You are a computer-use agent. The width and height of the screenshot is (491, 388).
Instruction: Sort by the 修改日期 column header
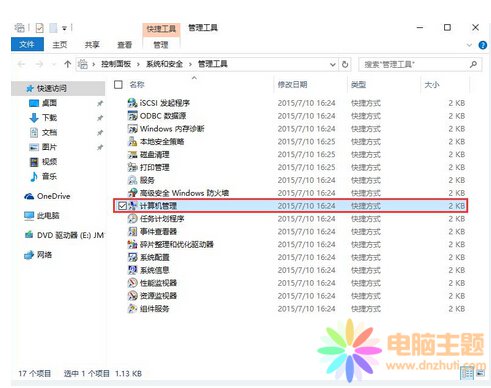(293, 85)
